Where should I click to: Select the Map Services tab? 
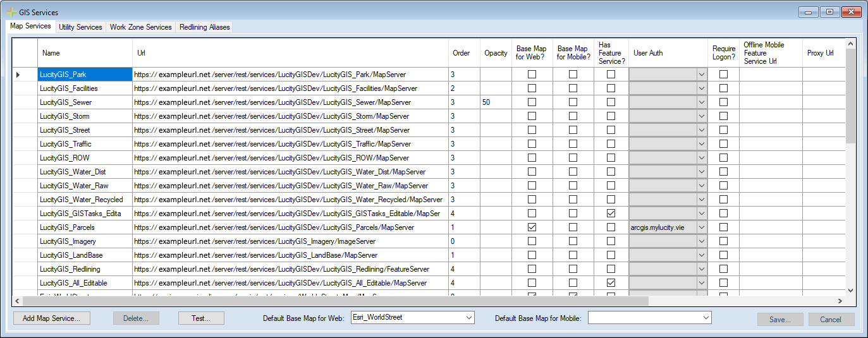(x=30, y=27)
